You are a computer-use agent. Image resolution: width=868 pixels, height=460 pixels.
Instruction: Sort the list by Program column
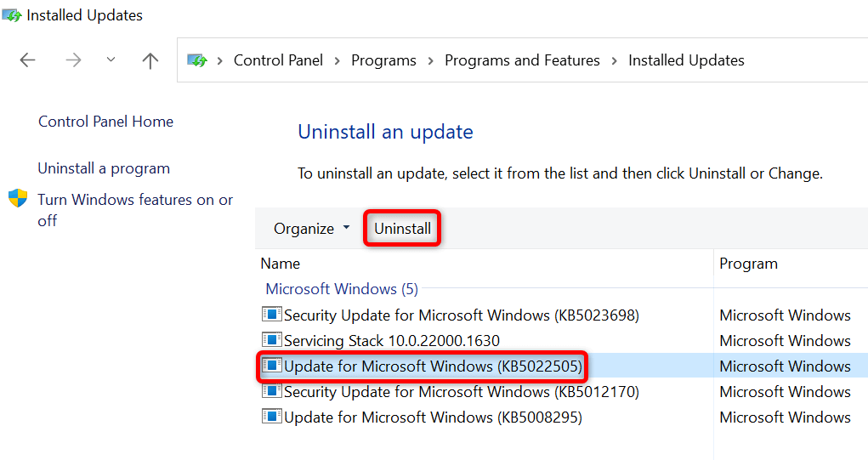click(x=748, y=264)
